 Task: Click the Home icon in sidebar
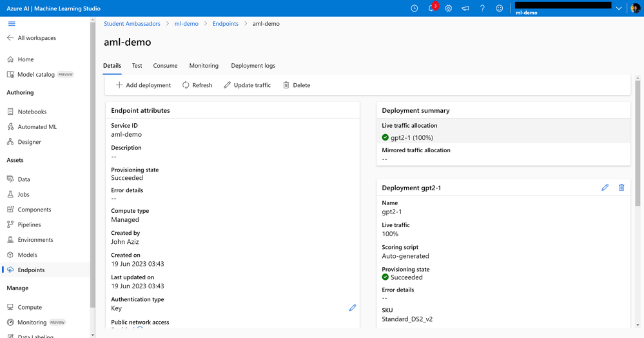point(11,59)
